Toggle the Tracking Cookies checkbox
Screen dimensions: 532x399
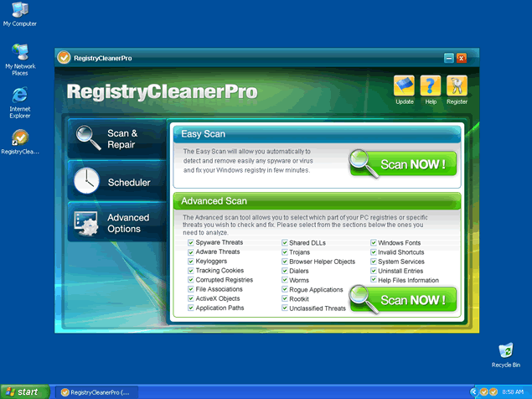[x=191, y=271]
